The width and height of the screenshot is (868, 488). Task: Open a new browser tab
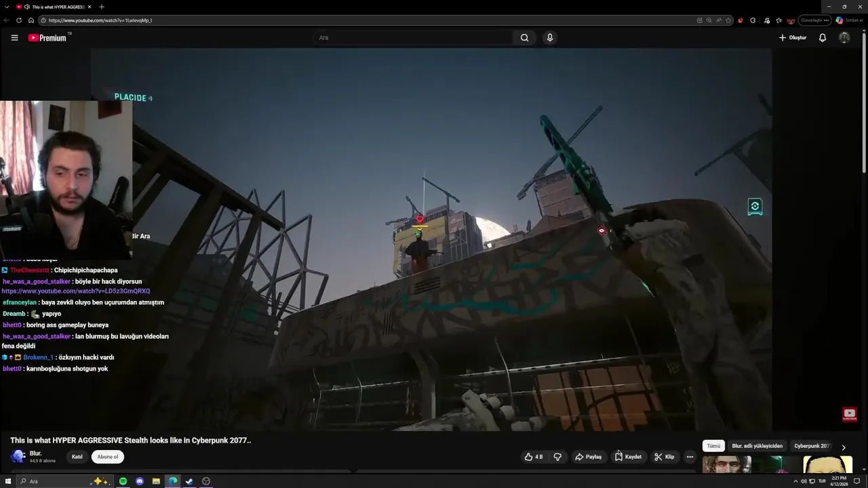102,7
